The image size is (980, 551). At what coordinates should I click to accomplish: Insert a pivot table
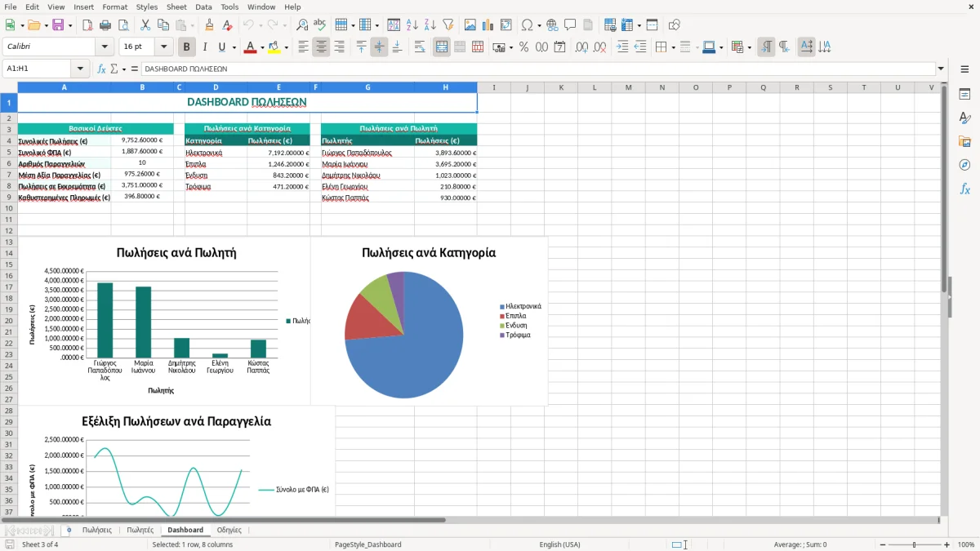[506, 25]
